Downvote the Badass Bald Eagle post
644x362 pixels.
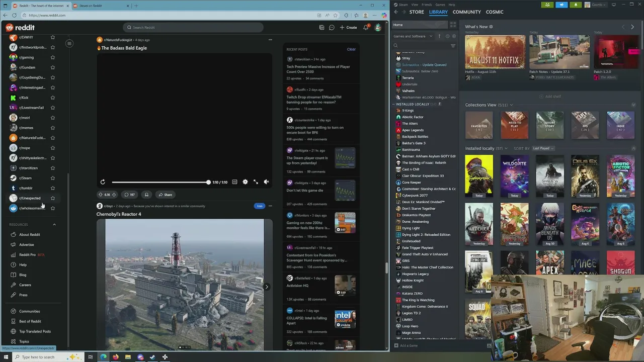click(114, 195)
